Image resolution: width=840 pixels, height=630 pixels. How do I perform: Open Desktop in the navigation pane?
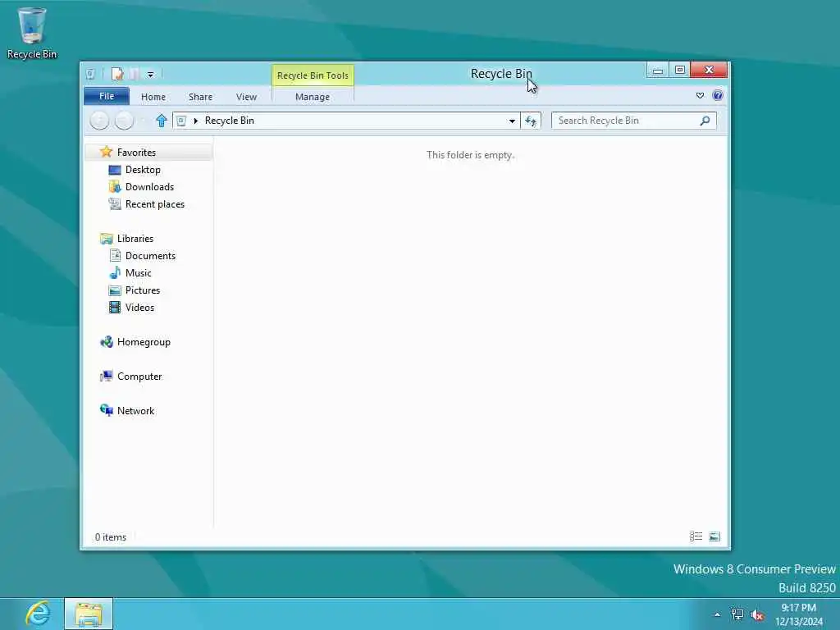(143, 170)
